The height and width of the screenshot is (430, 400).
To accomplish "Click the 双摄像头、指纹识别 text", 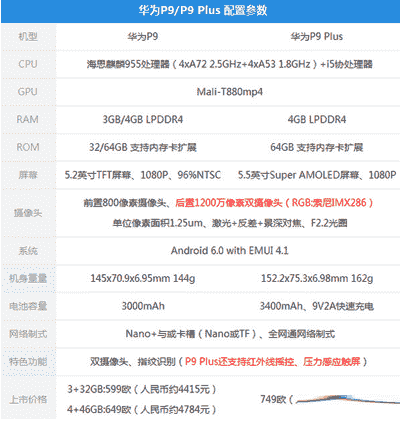I will point(133,361).
